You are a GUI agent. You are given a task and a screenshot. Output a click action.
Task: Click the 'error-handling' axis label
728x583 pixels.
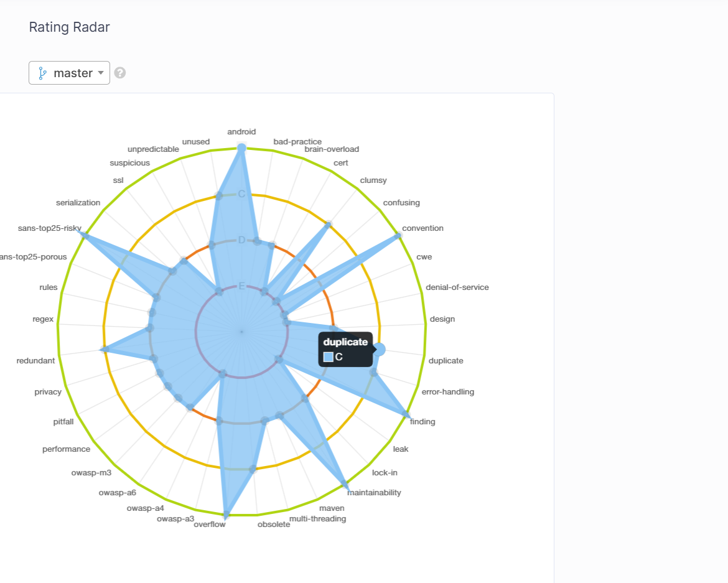coord(448,391)
